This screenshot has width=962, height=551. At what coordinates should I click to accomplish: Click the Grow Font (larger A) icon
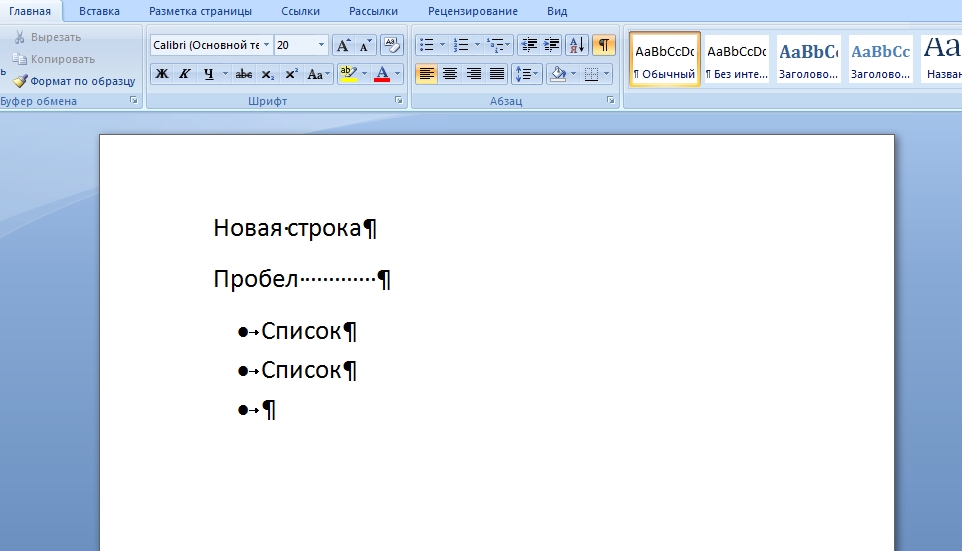tap(344, 45)
